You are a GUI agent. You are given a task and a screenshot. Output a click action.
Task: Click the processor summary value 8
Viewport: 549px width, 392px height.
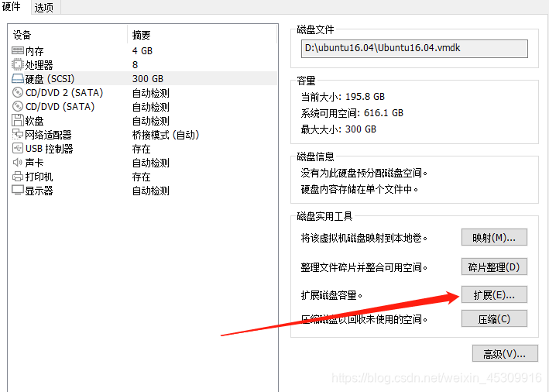[x=136, y=65]
